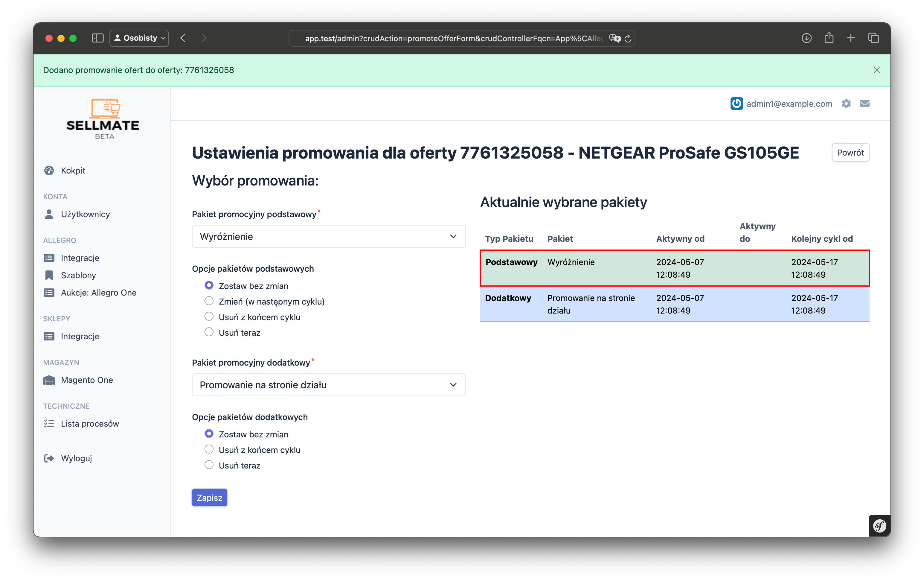Click the Powrót button
Viewport: 924px width, 581px height.
(x=850, y=153)
